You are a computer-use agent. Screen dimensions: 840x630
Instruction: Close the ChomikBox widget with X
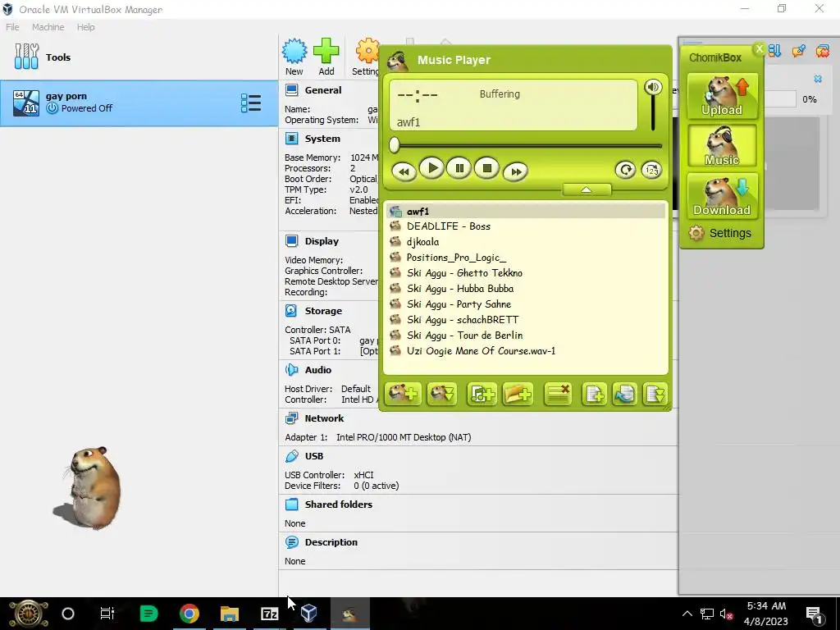759,48
